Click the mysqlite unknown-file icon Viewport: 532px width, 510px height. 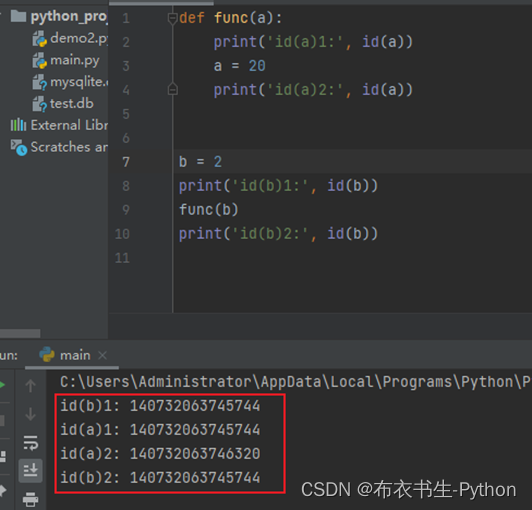click(x=39, y=82)
